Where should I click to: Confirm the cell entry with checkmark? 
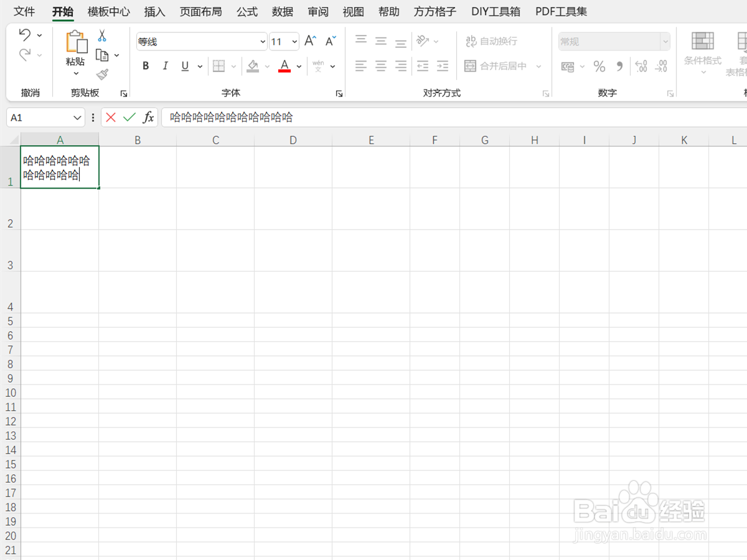[129, 117]
